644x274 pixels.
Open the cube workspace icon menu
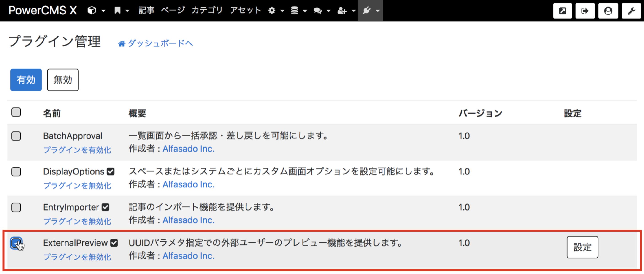92,11
